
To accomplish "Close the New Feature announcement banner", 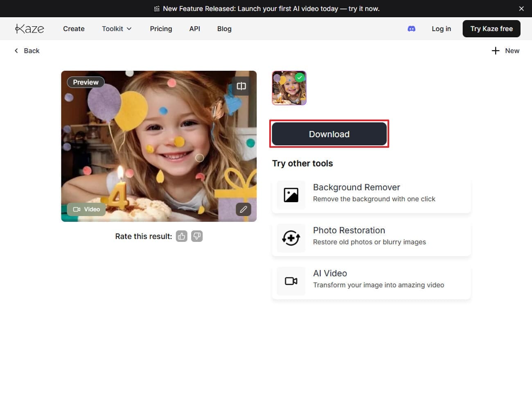I will (521, 9).
